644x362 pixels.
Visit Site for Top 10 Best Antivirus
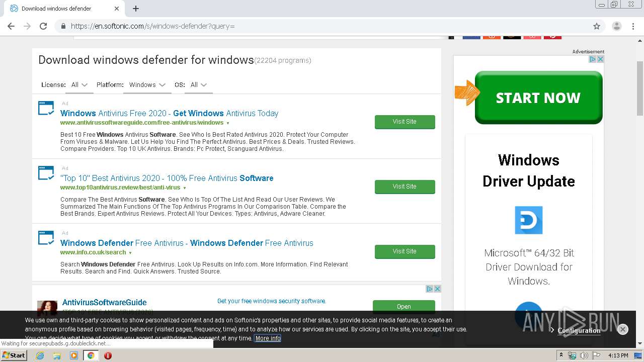pyautogui.click(x=405, y=187)
